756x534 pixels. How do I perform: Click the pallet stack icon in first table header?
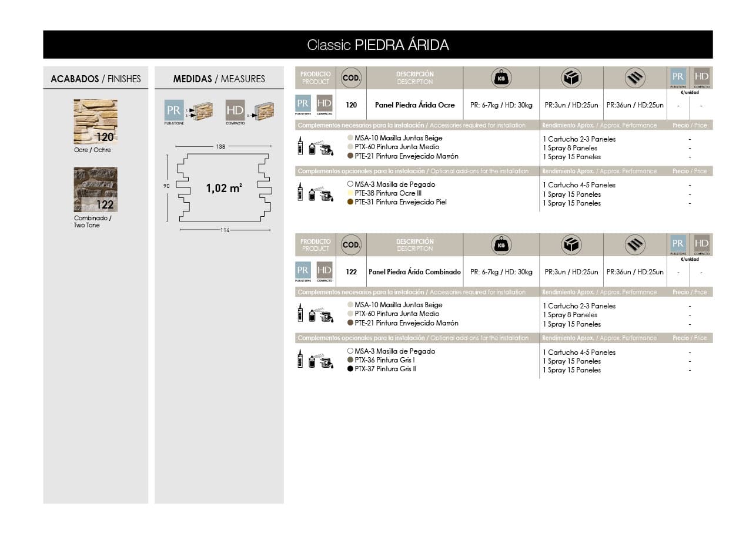click(x=635, y=78)
